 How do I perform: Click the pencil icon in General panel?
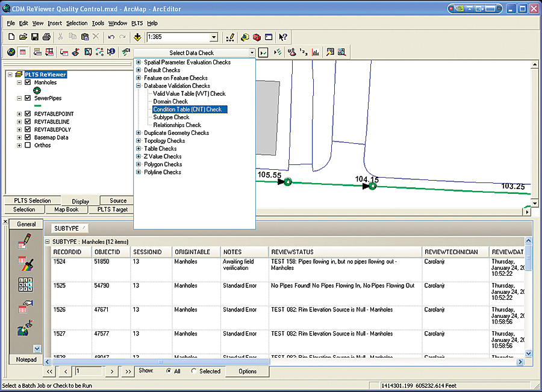click(25, 241)
